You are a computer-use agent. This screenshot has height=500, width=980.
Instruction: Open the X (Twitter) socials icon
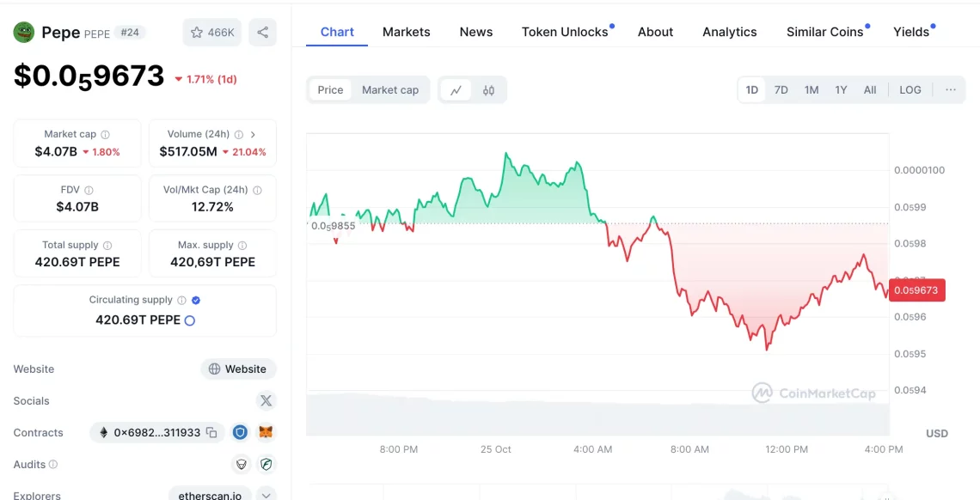[x=266, y=401]
